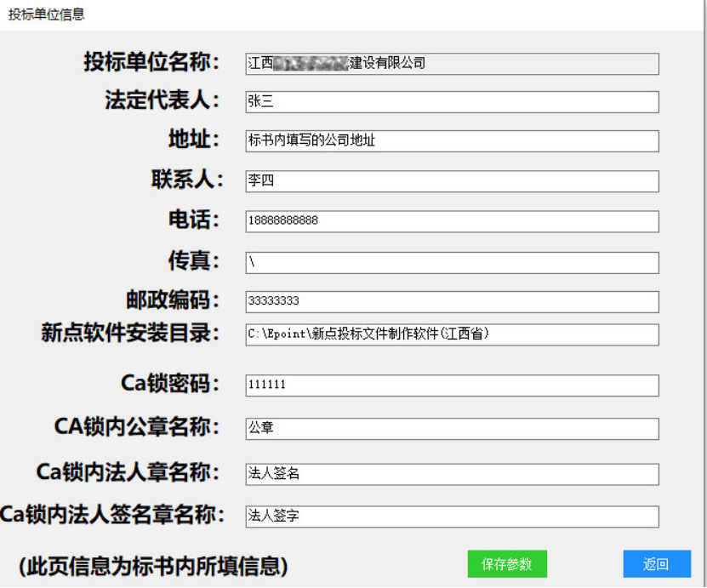
Task: Select the 邮政编码 postal code field
Action: (x=451, y=302)
